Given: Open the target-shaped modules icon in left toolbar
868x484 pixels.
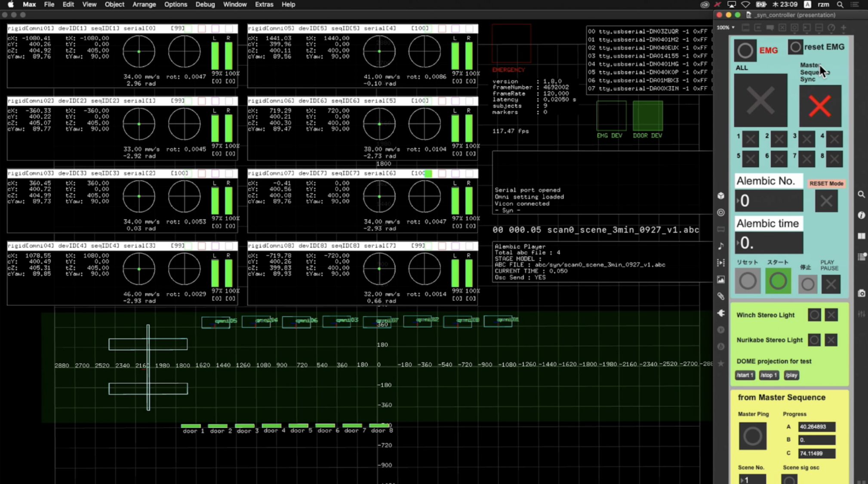Looking at the screenshot, I should click(721, 212).
